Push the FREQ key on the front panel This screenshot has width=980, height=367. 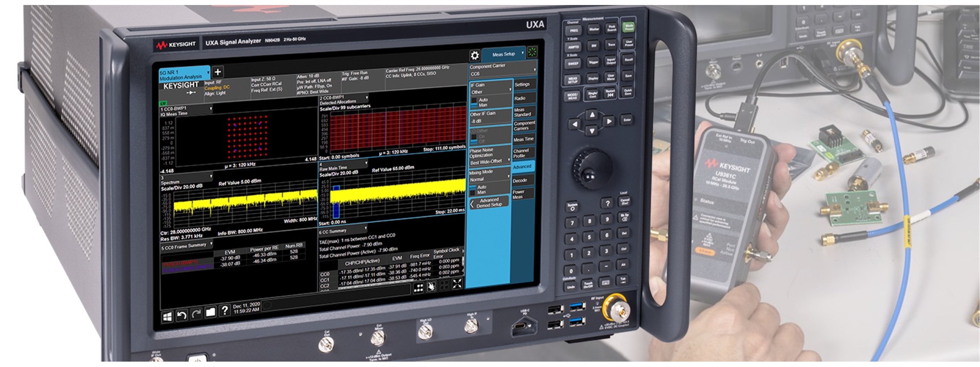point(574,30)
